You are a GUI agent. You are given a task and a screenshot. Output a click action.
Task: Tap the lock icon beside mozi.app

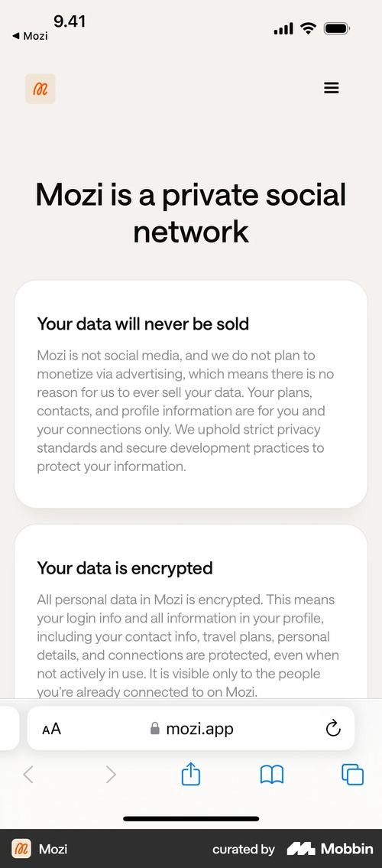pyautogui.click(x=155, y=729)
